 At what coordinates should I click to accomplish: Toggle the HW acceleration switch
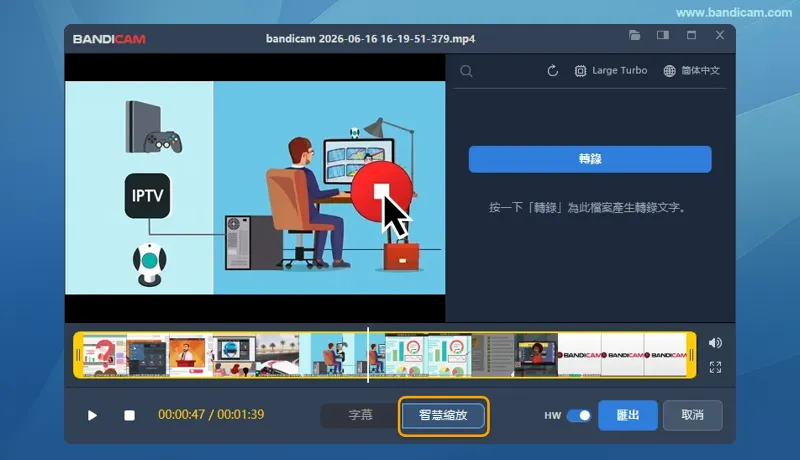coord(579,416)
